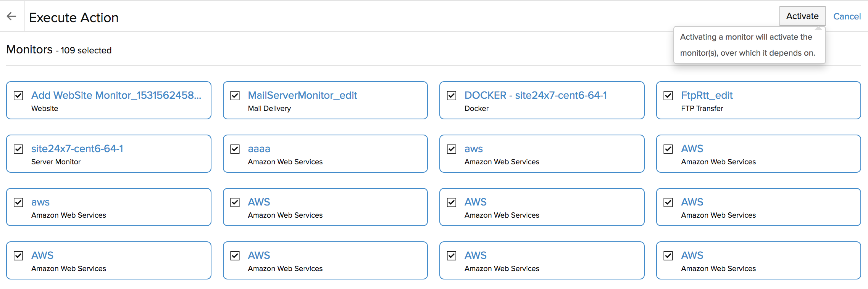
Task: Toggle the aaaa monitor checkbox
Action: [x=235, y=149]
